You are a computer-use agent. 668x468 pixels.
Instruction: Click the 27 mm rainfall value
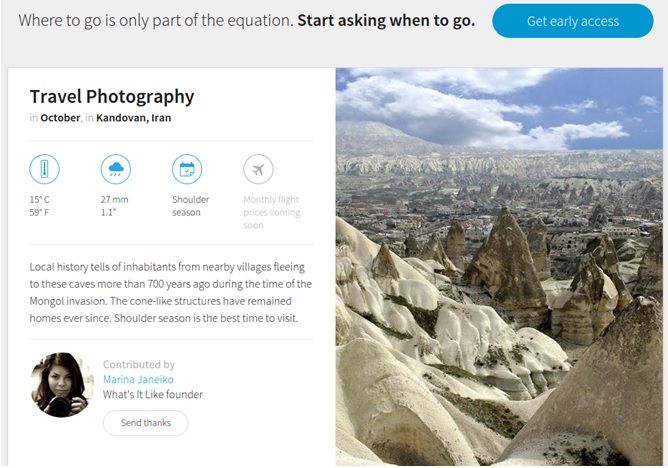[114, 199]
